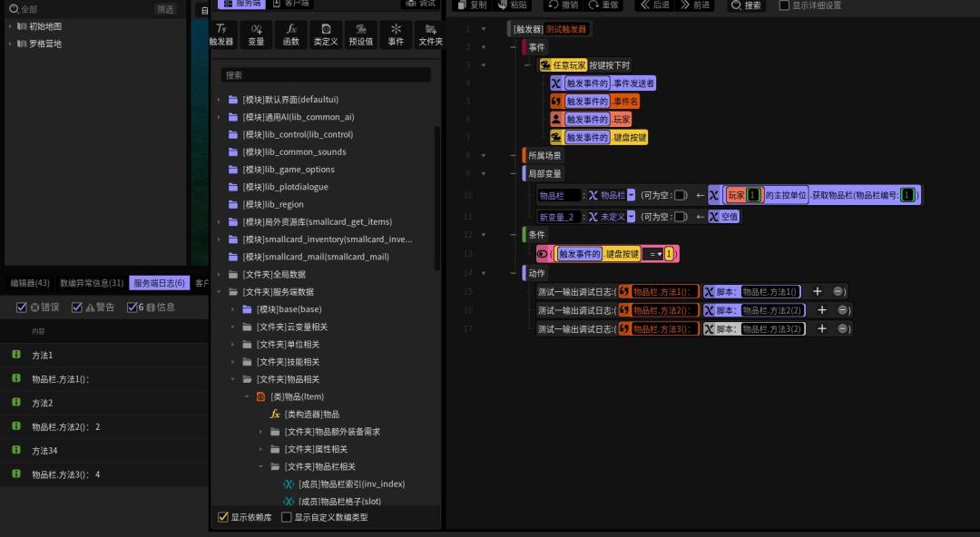Click the 变量 (variable) toolbar icon

tap(257, 34)
